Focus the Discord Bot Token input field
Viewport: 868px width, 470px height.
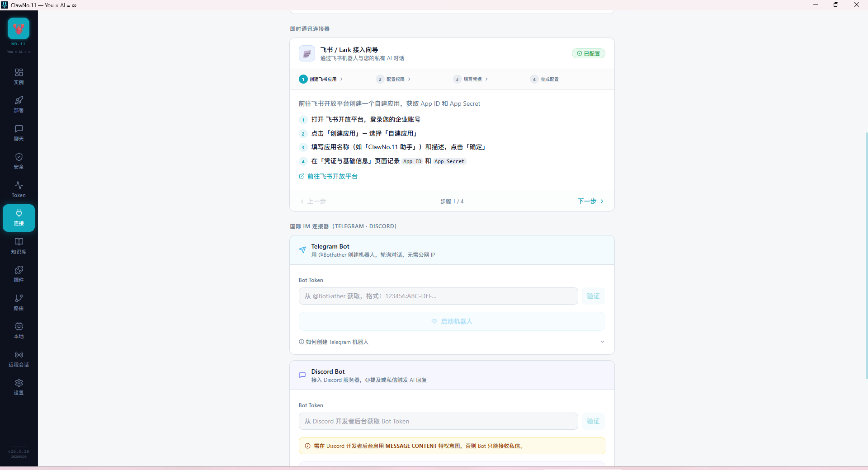coord(438,421)
